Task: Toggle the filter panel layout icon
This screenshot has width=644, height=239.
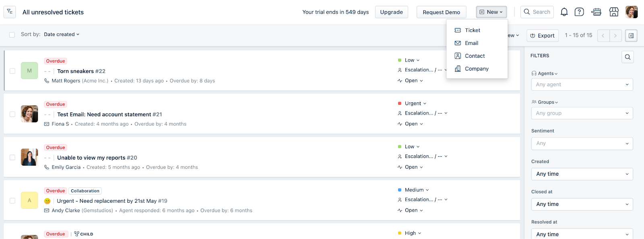Action: [x=631, y=35]
